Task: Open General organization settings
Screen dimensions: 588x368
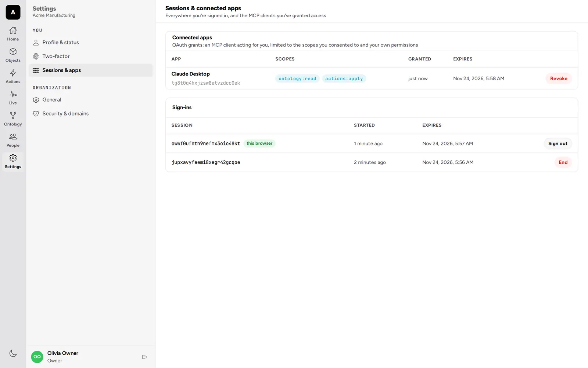Action: (91, 100)
